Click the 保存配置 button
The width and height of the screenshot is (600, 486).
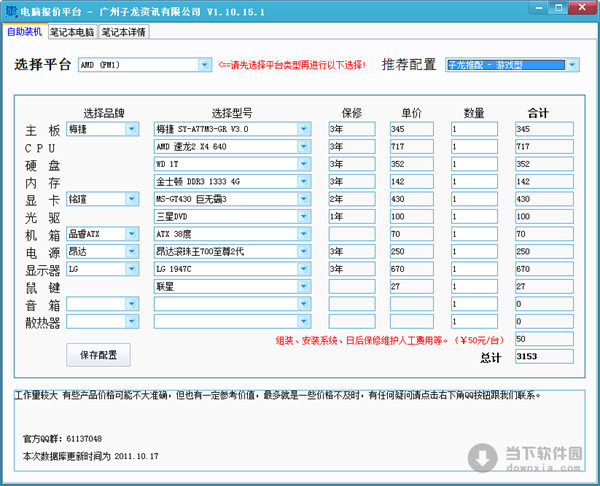point(98,355)
